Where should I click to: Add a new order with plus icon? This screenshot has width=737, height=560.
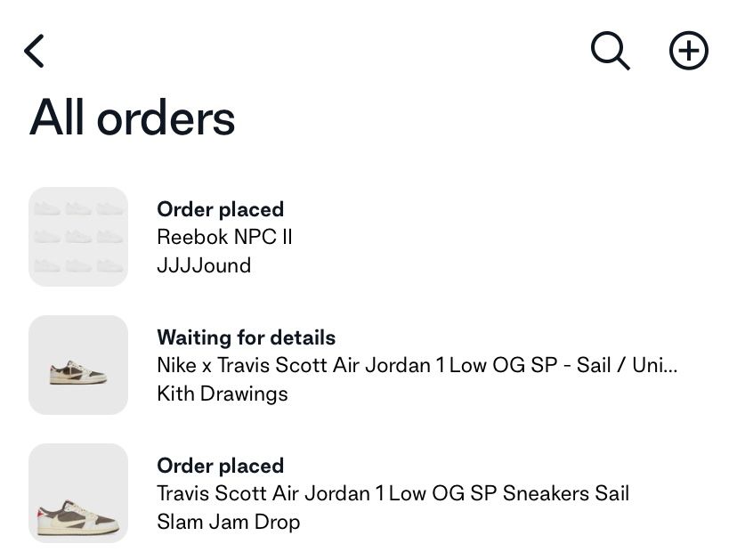[x=689, y=51]
